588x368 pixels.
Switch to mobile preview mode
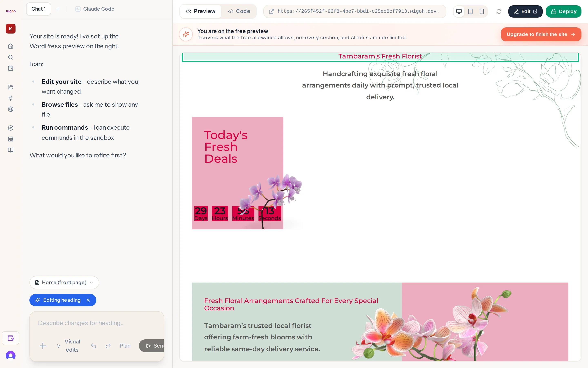coord(482,11)
